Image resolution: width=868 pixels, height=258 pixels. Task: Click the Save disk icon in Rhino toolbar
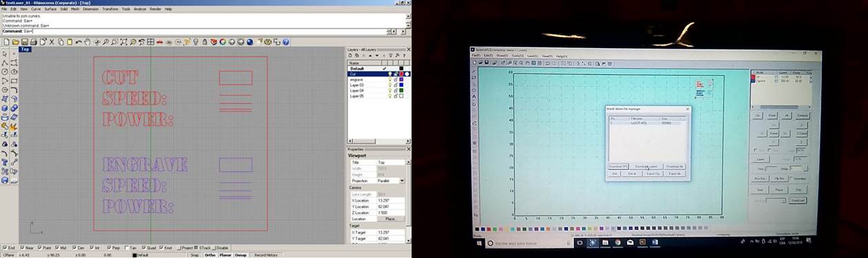click(24, 41)
